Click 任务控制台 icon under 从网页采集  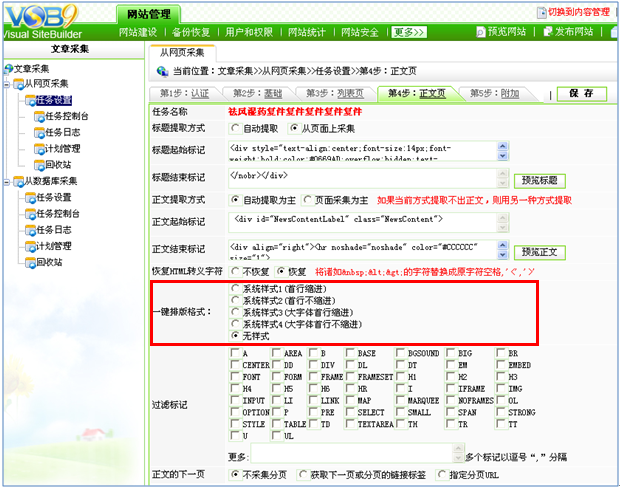point(39,117)
